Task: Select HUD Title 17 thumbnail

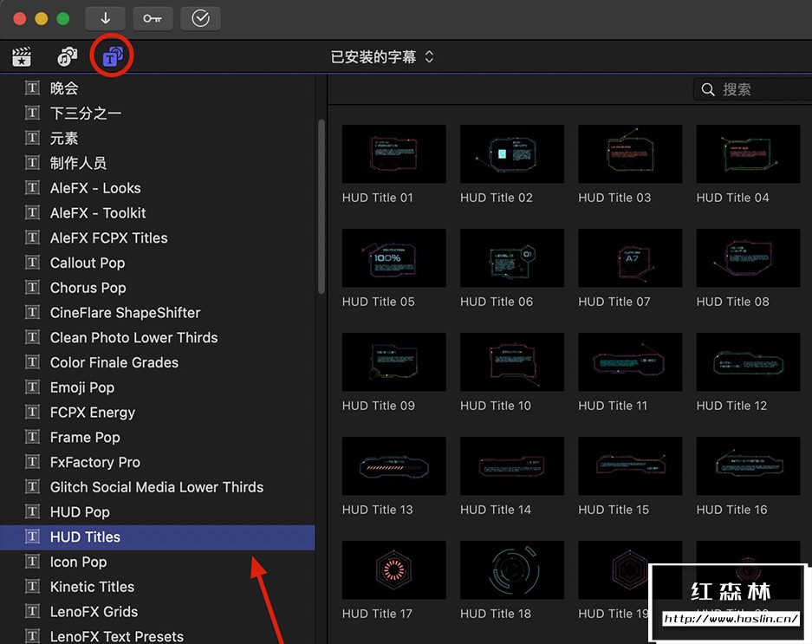Action: (394, 570)
